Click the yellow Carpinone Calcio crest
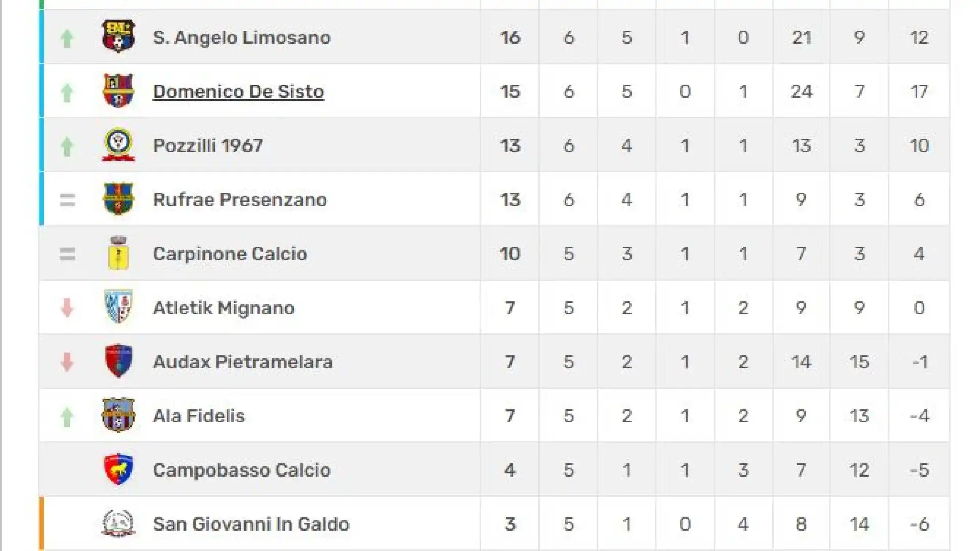Screen dimensions: 980x551 click(118, 253)
